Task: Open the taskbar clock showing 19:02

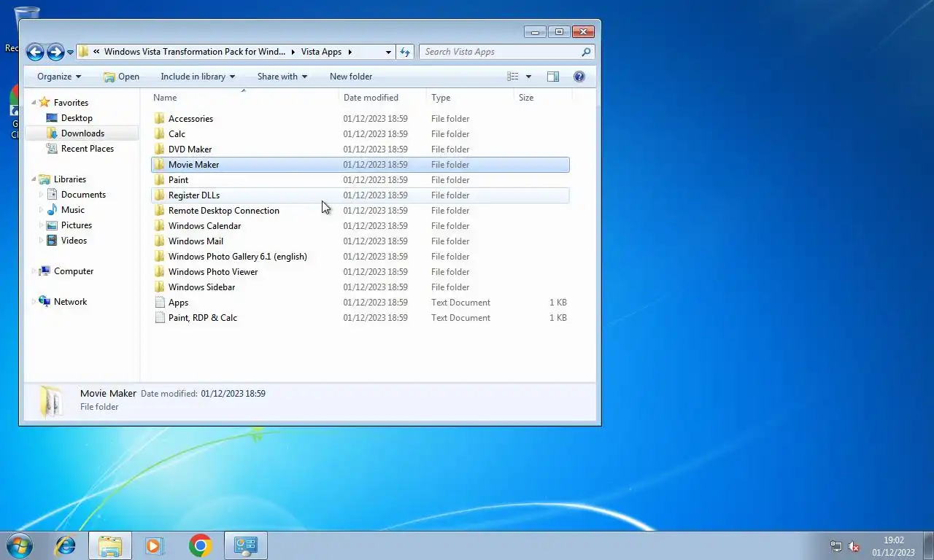Action: (893, 546)
